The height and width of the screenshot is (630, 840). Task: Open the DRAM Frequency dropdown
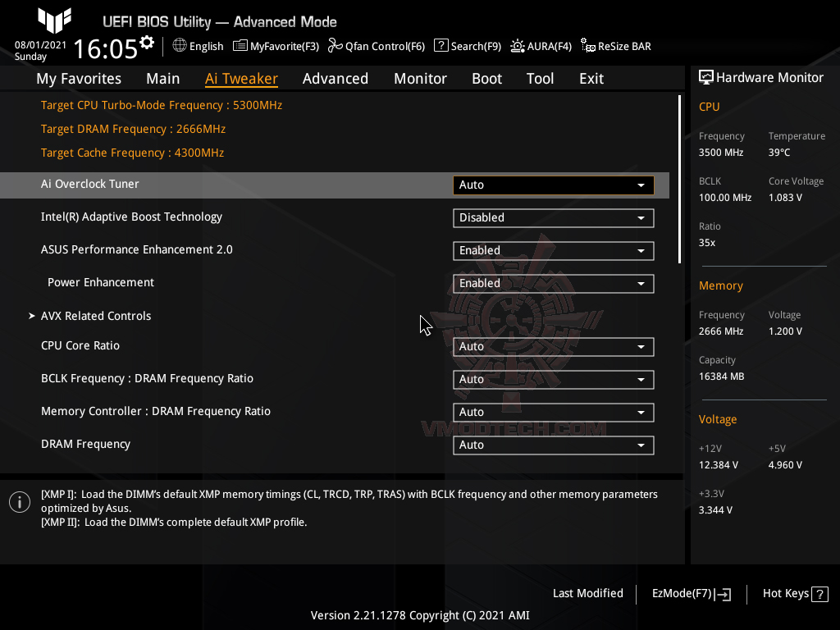(554, 445)
